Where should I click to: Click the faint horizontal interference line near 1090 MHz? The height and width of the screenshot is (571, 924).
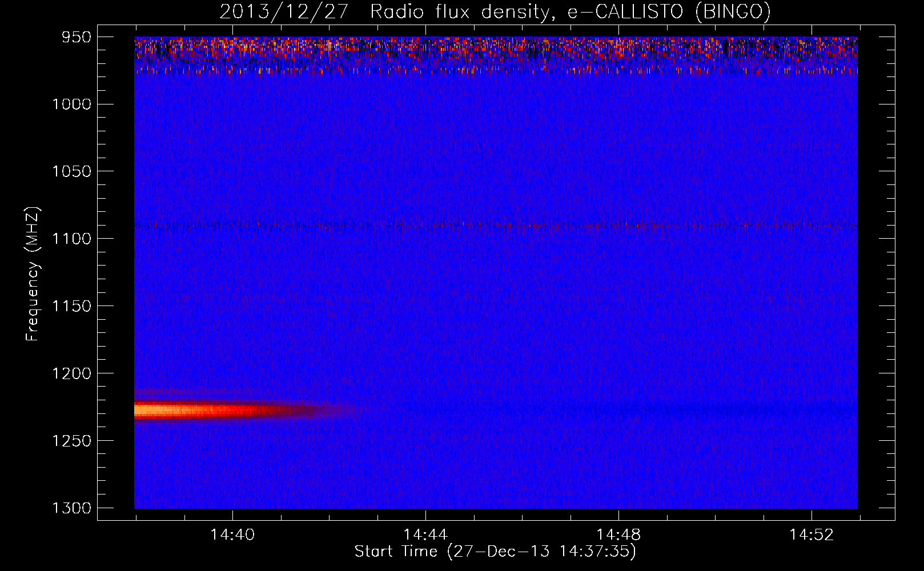(496, 225)
